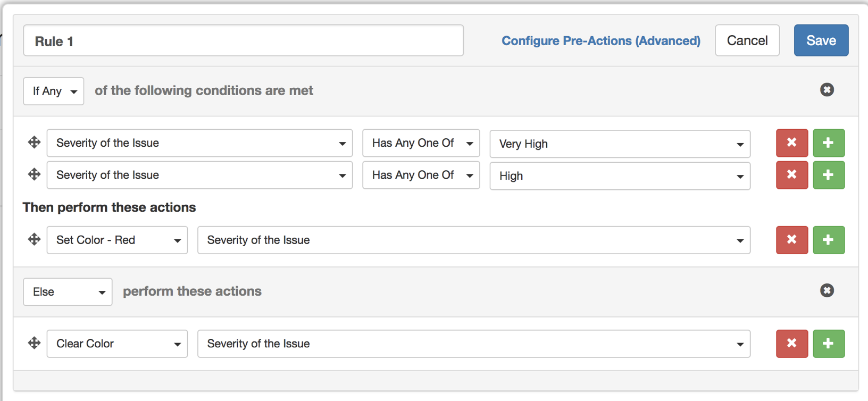Open the Clear Color action dropdown
Screen dimensions: 868x401
117,344
